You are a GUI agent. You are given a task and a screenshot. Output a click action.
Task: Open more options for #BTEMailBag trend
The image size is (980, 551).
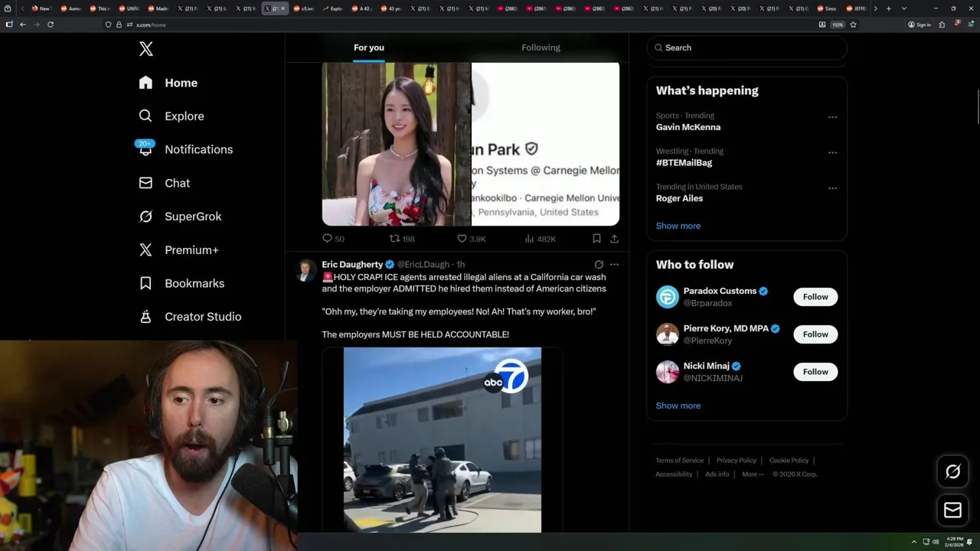[832, 152]
